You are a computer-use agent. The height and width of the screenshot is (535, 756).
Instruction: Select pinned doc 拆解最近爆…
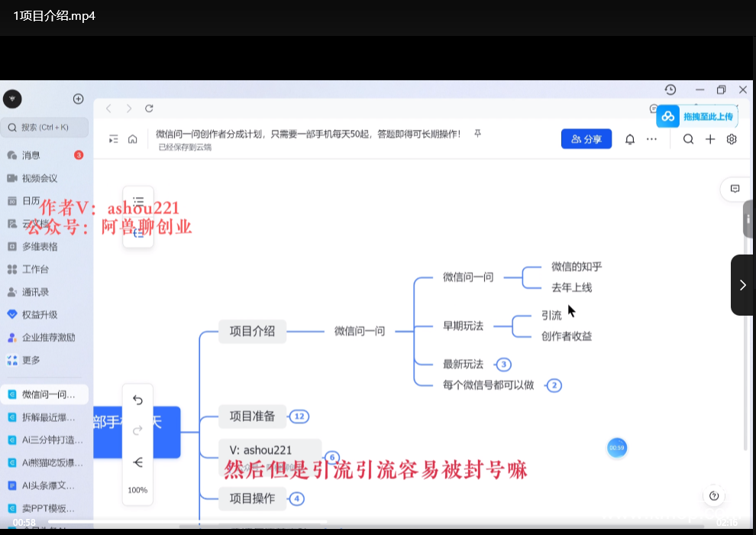pos(44,417)
